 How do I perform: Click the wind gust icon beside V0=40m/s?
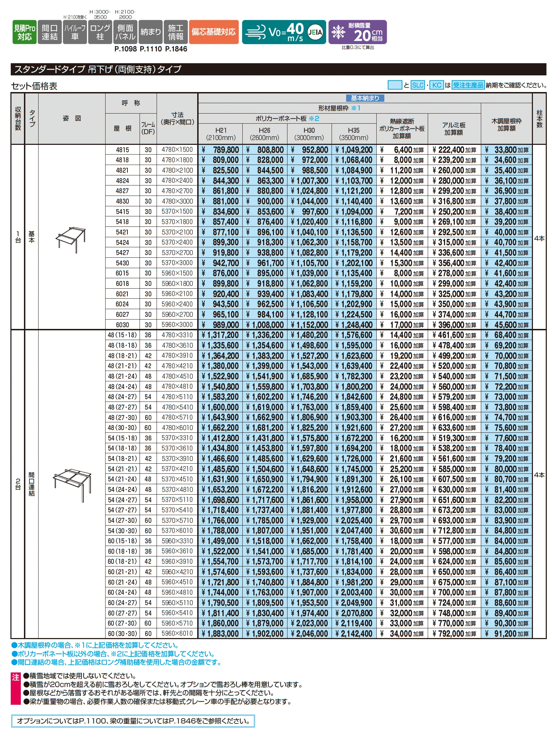pyautogui.click(x=256, y=32)
